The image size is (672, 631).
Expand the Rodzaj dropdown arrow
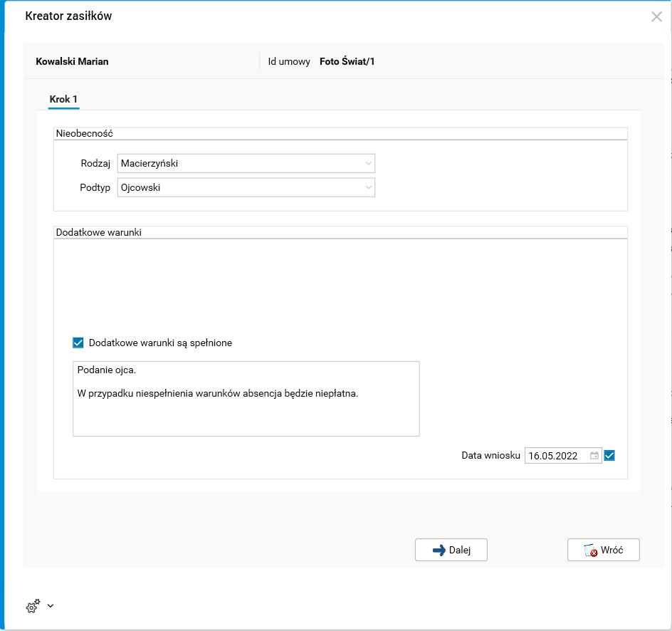pyautogui.click(x=368, y=164)
